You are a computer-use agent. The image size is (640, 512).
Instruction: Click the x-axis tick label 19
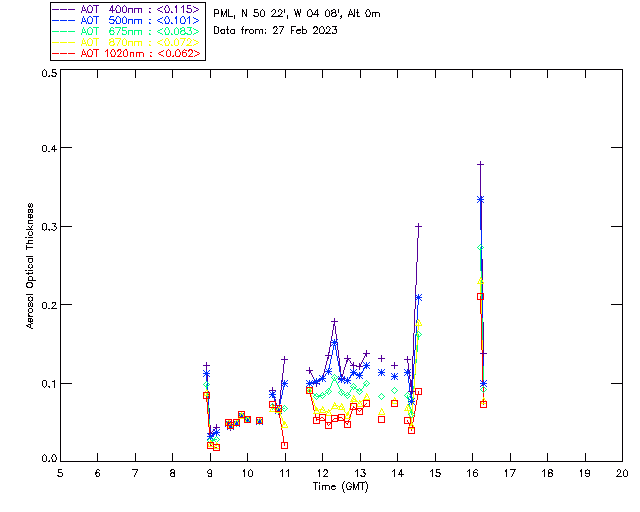coord(585,473)
